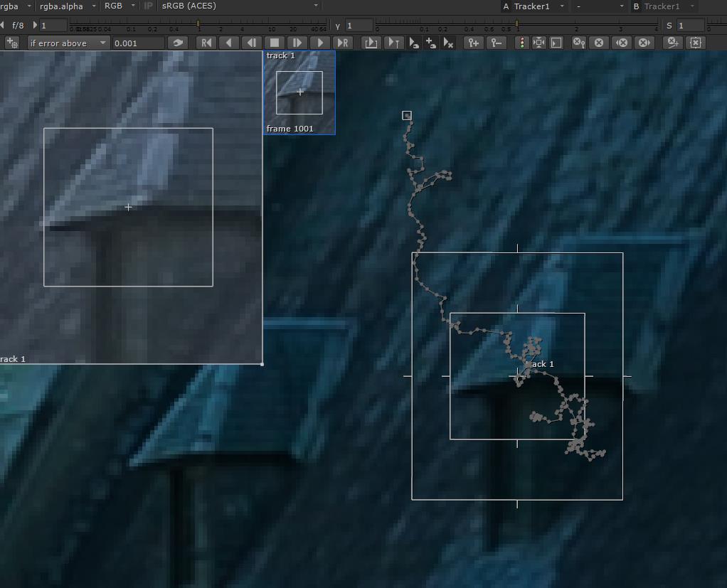Click the re-grab pattern hand icon
The image size is (727, 588).
click(178, 43)
